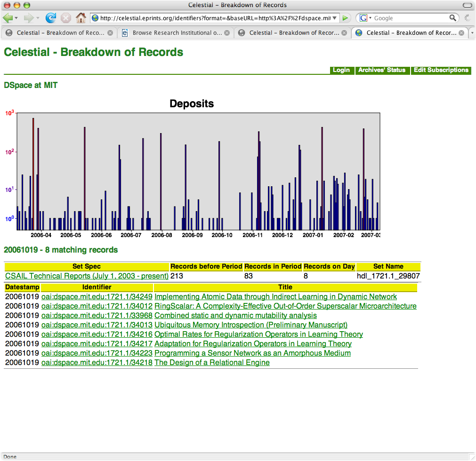Click the window toolbar toggle pill button

[x=467, y=5]
